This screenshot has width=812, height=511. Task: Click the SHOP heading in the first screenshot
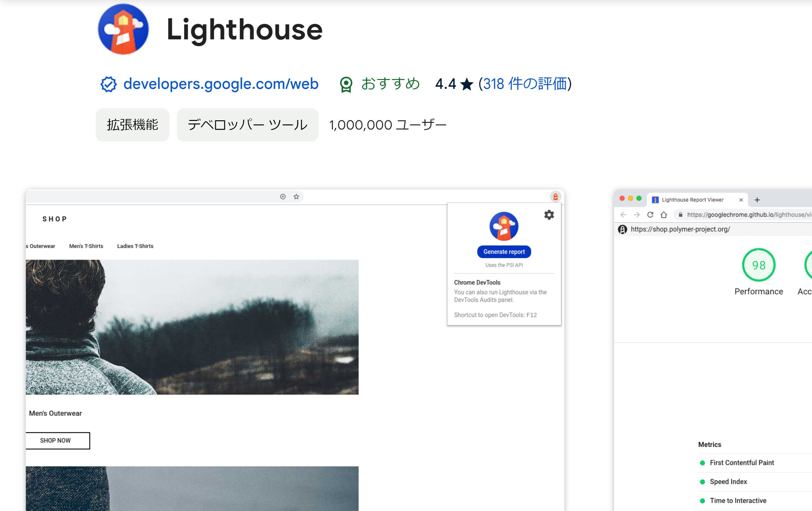(x=55, y=219)
